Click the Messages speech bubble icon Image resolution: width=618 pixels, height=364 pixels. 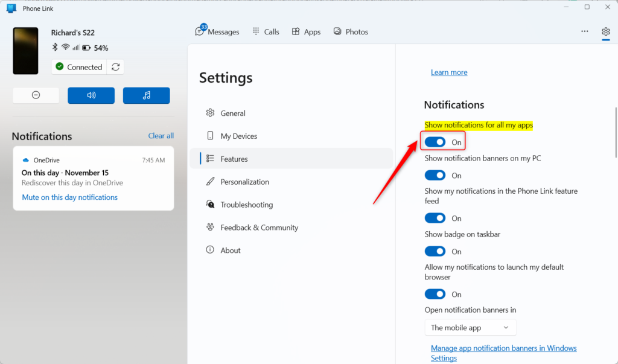199,31
